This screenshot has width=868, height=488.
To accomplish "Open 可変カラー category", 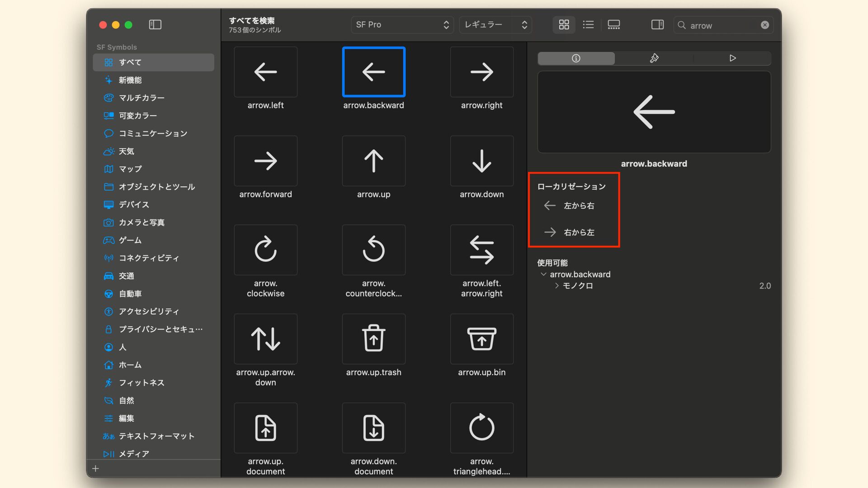I will click(x=153, y=116).
